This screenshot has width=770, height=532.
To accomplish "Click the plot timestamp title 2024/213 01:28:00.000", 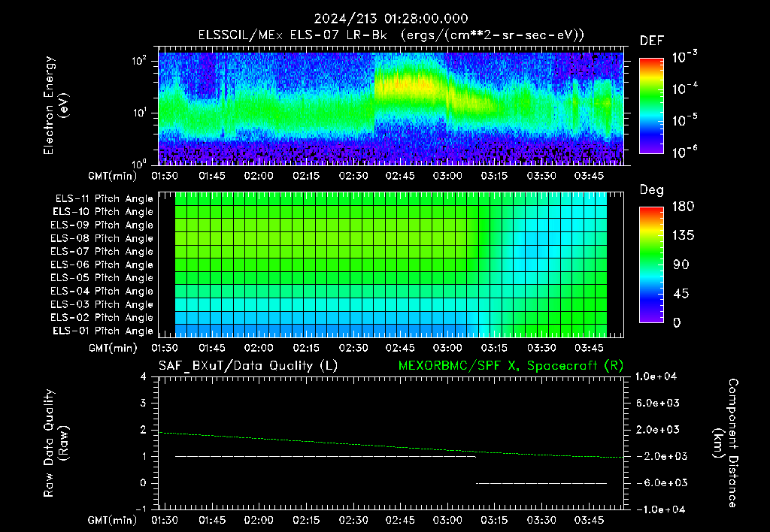I will coord(391,19).
